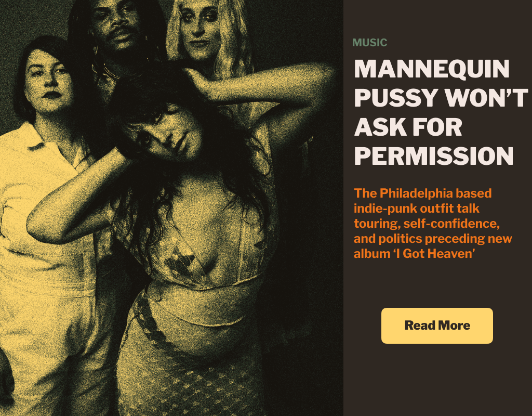The image size is (532, 416).
Task: Select the word PERMISSION in the headline
Action: (434, 156)
